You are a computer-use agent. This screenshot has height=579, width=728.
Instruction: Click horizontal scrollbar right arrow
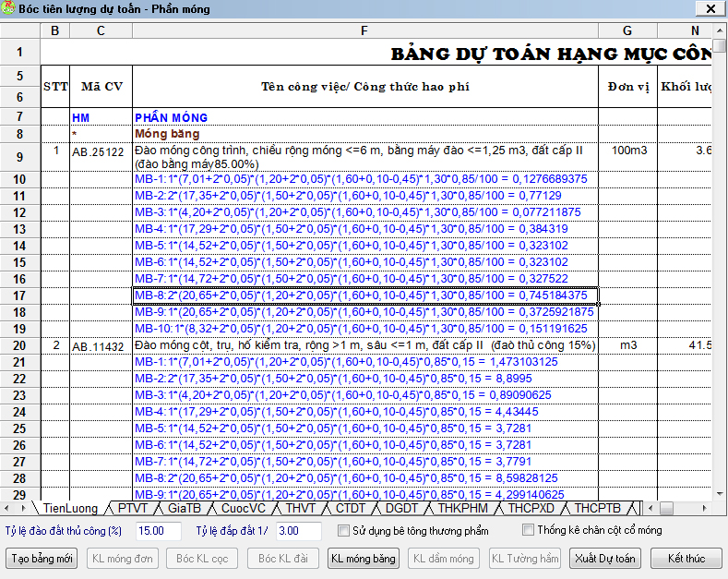[704, 509]
